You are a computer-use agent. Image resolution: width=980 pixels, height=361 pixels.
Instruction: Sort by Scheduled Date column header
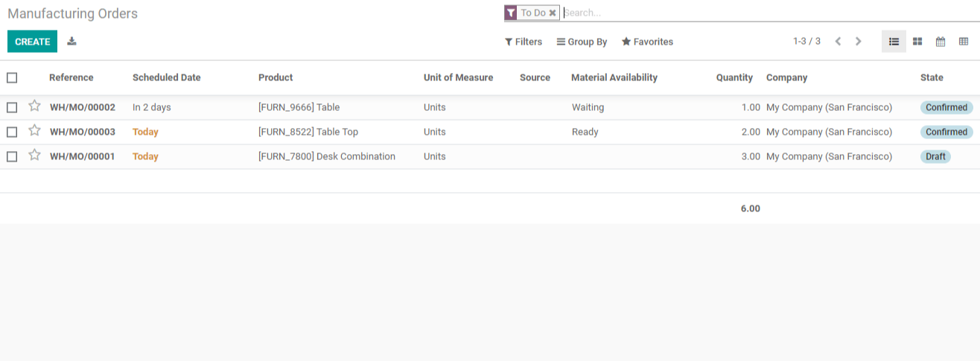point(167,77)
